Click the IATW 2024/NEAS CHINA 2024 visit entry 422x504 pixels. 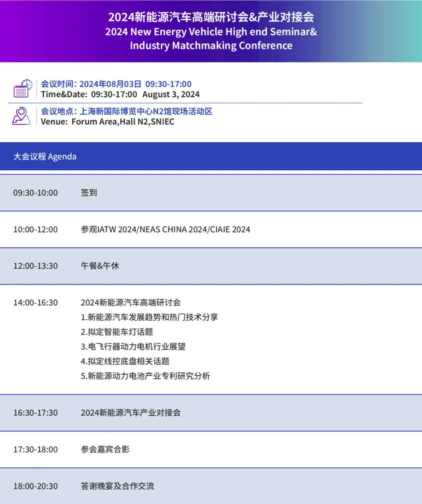tap(165, 229)
